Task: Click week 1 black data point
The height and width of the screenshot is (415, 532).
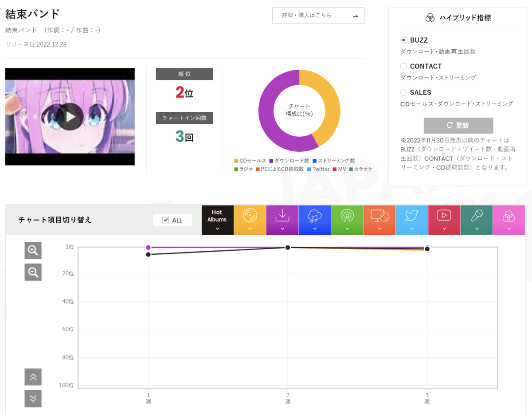Action: [148, 254]
